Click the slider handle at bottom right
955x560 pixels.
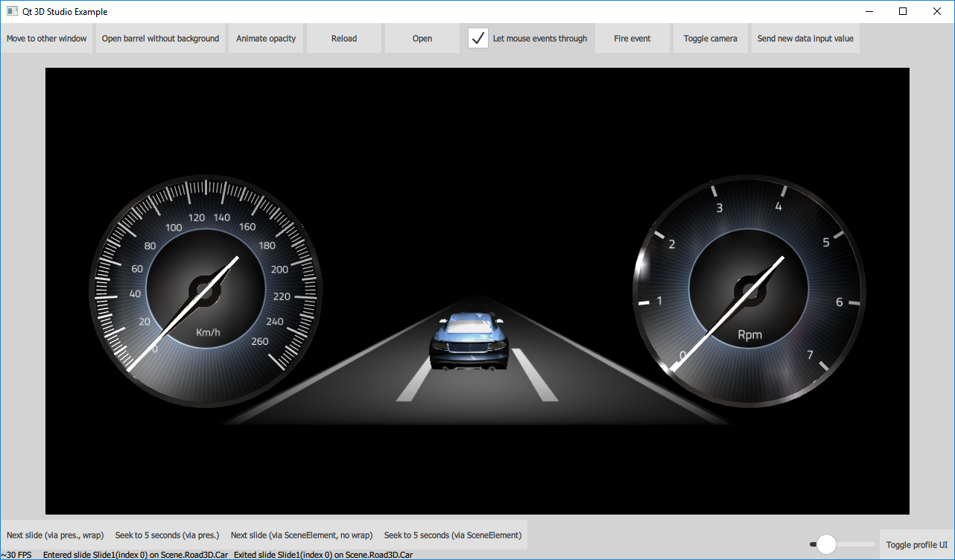coord(826,544)
